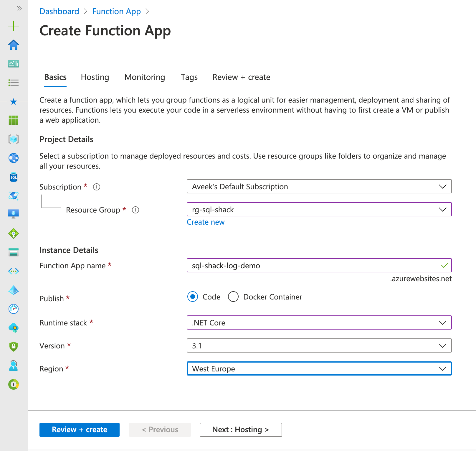
Task: Click the green plus Create a resource icon
Action: 14,26
